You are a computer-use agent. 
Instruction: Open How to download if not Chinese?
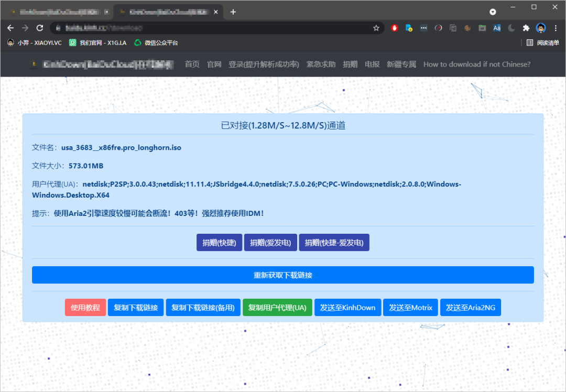(477, 64)
